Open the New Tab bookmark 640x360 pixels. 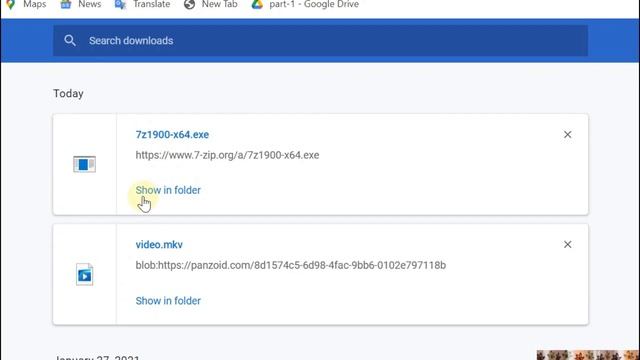211,4
